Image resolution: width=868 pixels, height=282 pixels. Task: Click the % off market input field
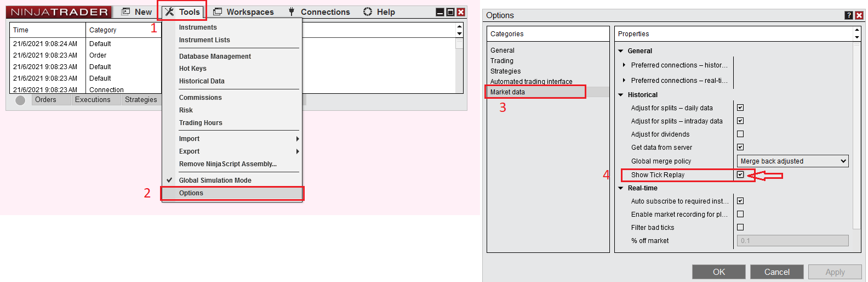792,241
